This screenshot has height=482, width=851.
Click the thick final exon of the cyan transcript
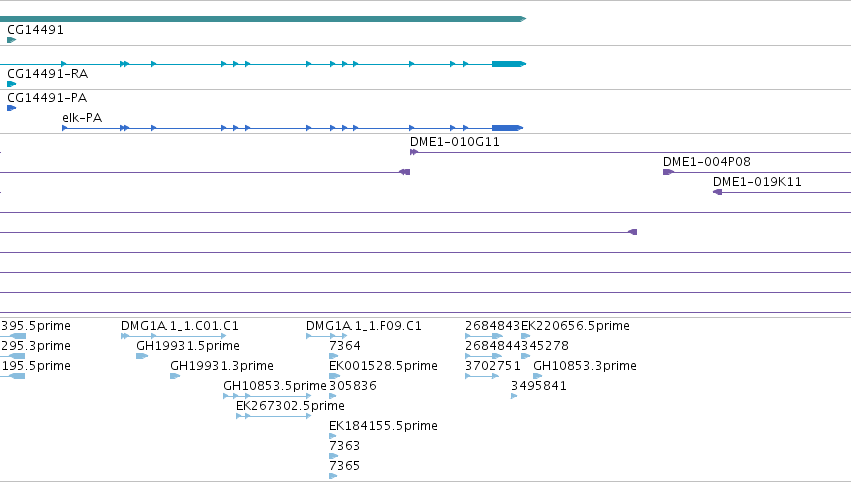coord(509,64)
